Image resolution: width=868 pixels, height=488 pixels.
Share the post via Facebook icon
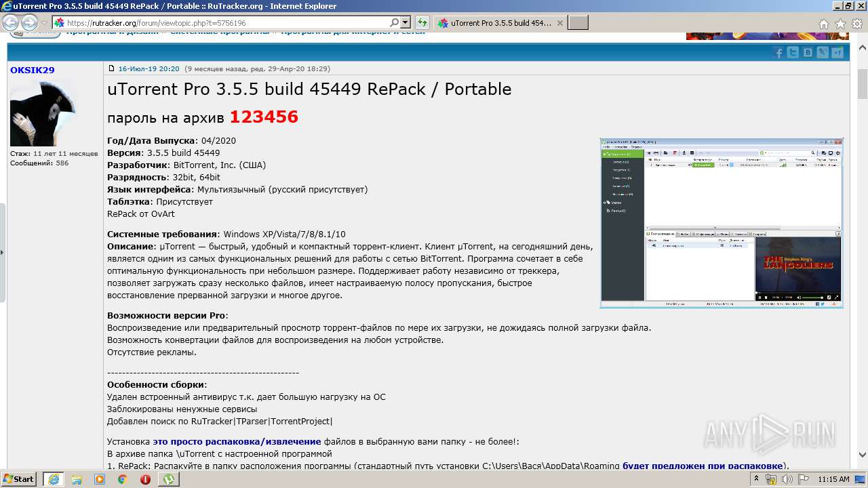tap(779, 53)
